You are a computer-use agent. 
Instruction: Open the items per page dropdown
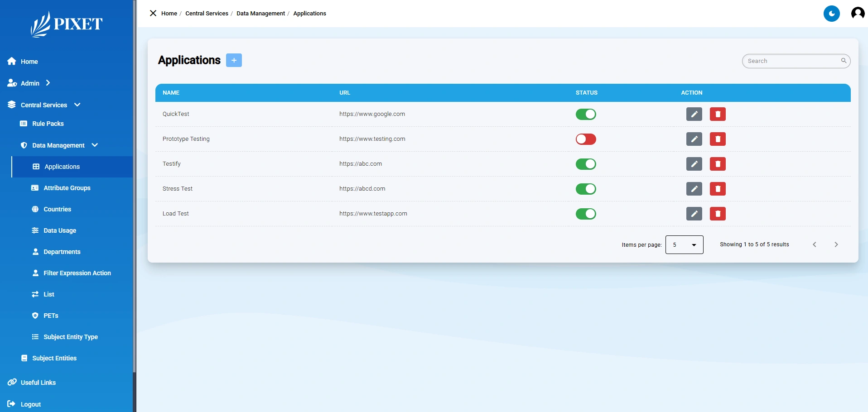(684, 244)
